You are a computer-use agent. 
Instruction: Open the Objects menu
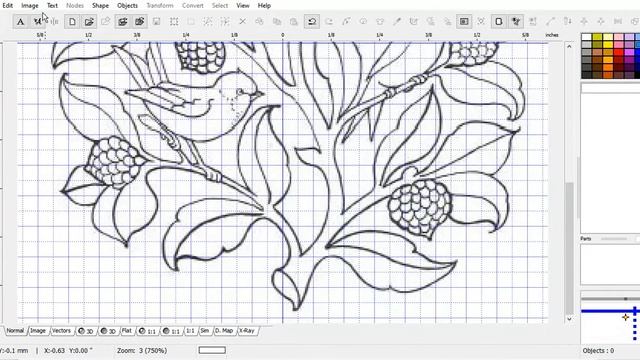(x=127, y=6)
